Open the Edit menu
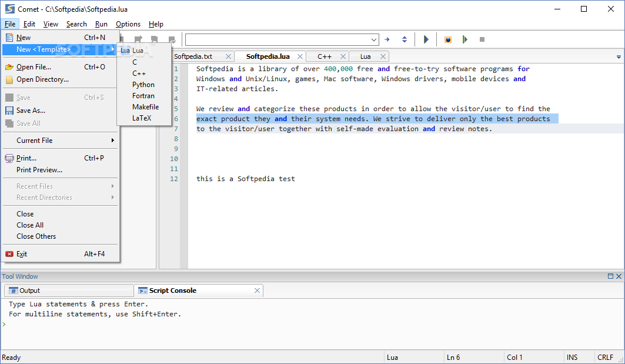 (x=29, y=24)
